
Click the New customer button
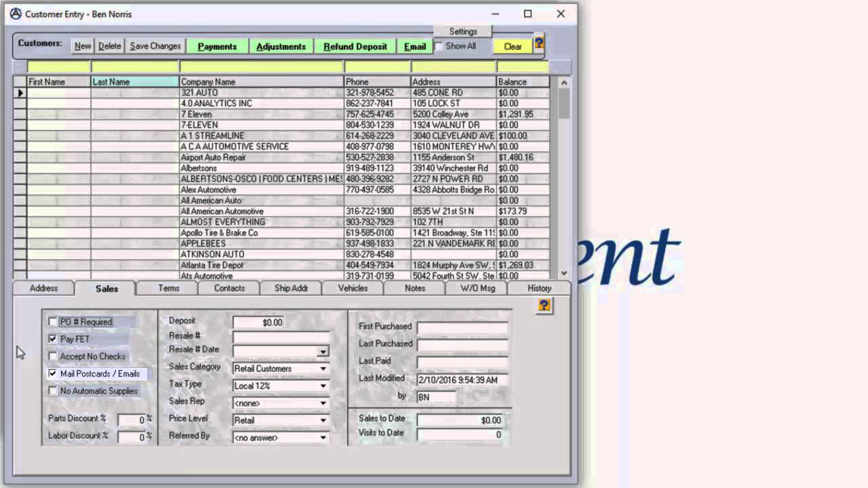click(83, 46)
